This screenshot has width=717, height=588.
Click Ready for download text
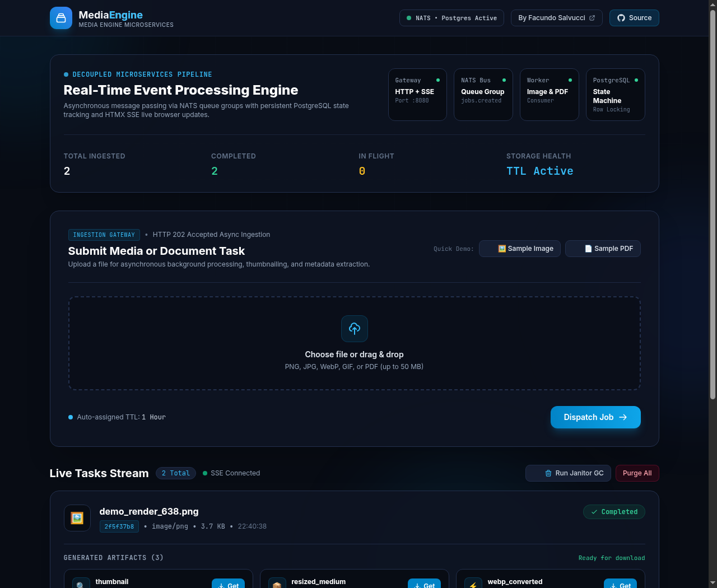[x=612, y=558]
